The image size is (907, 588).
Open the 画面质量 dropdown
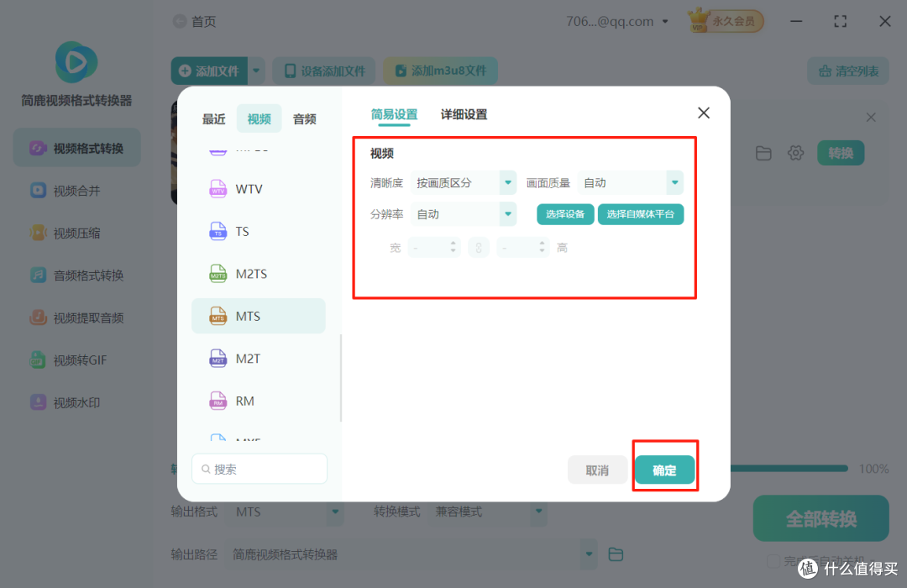pyautogui.click(x=630, y=183)
